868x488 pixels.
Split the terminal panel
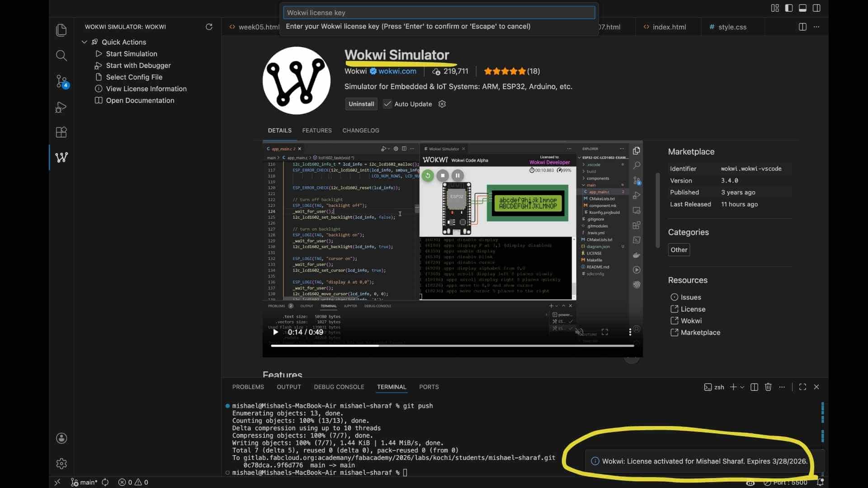[754, 387]
